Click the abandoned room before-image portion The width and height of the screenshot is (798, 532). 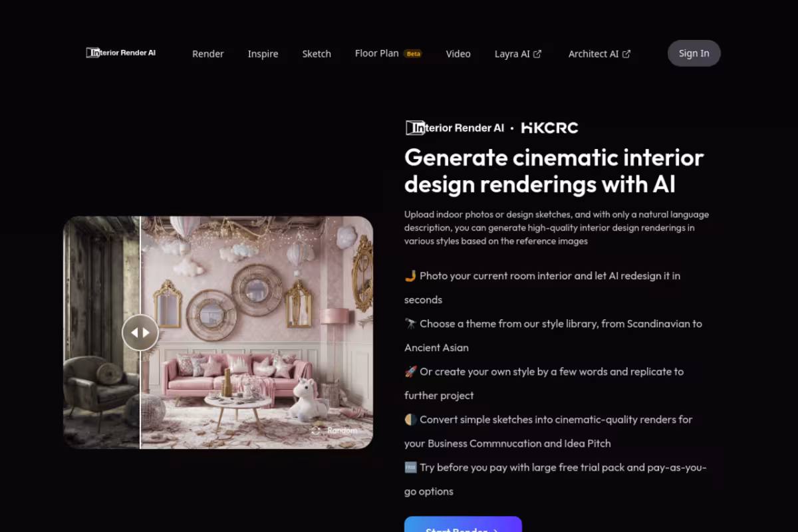point(102,332)
